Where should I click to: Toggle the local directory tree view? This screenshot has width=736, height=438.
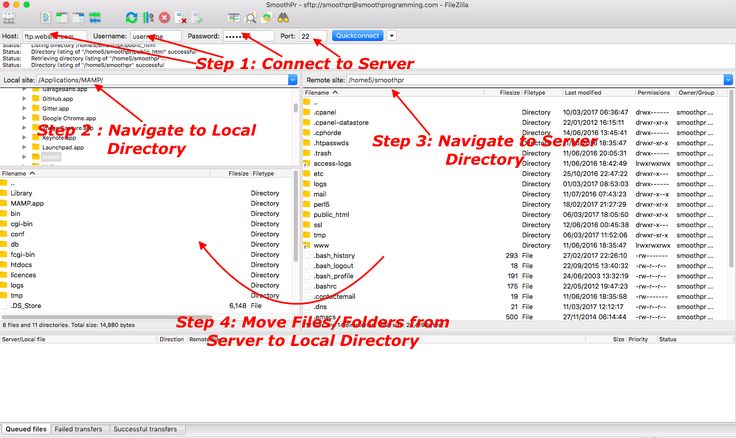click(62, 18)
